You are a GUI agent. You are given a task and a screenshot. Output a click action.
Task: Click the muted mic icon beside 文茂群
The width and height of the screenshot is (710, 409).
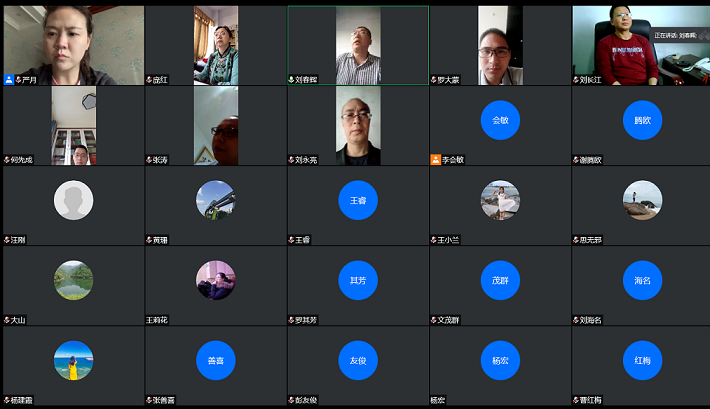click(x=434, y=320)
